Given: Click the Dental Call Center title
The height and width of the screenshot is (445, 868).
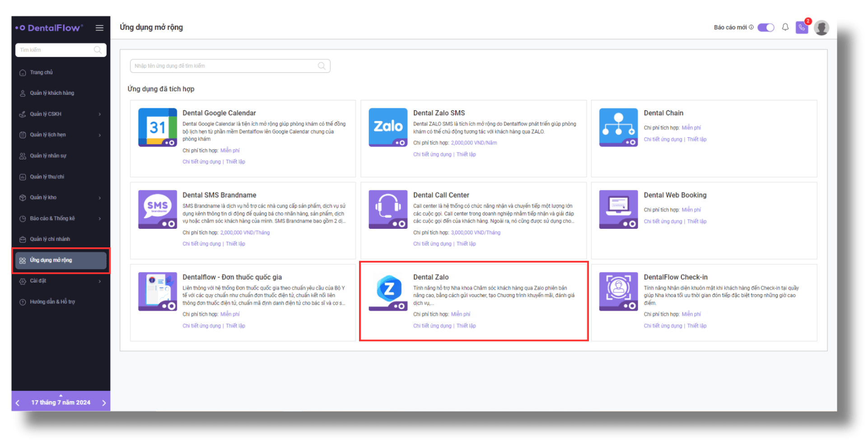Looking at the screenshot, I should 441,195.
